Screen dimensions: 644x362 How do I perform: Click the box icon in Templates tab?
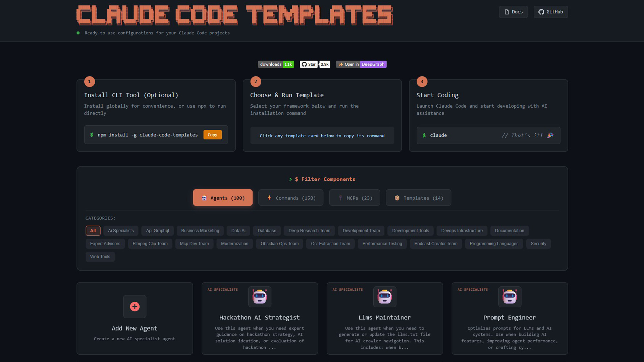point(397,198)
